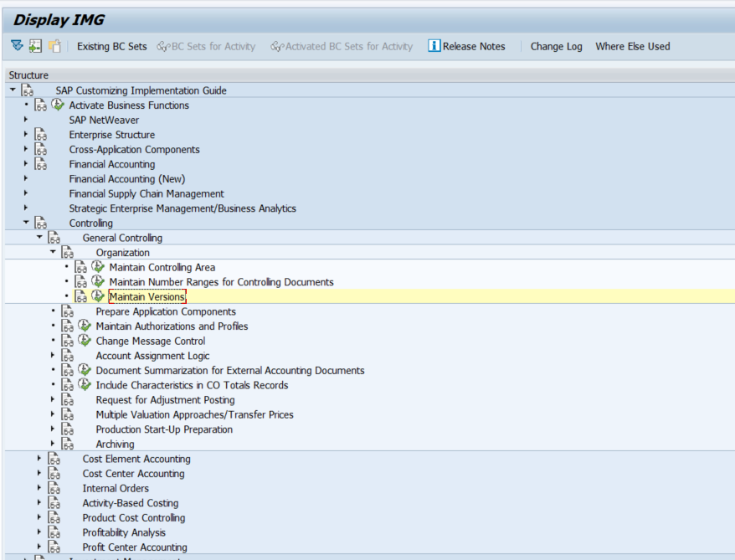Click the position-on-node toolbar icon
Viewport: 735px width, 560px height.
pos(35,46)
